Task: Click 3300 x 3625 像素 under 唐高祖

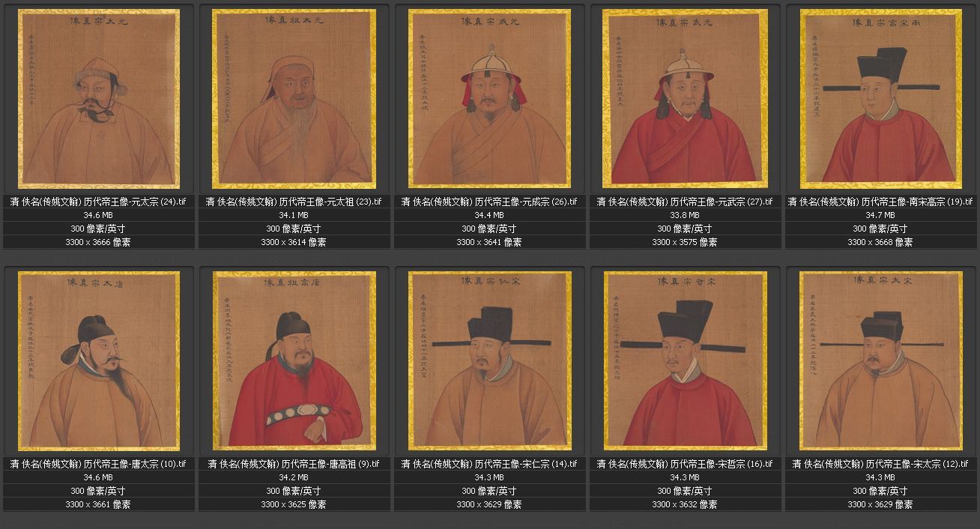Action: (294, 504)
